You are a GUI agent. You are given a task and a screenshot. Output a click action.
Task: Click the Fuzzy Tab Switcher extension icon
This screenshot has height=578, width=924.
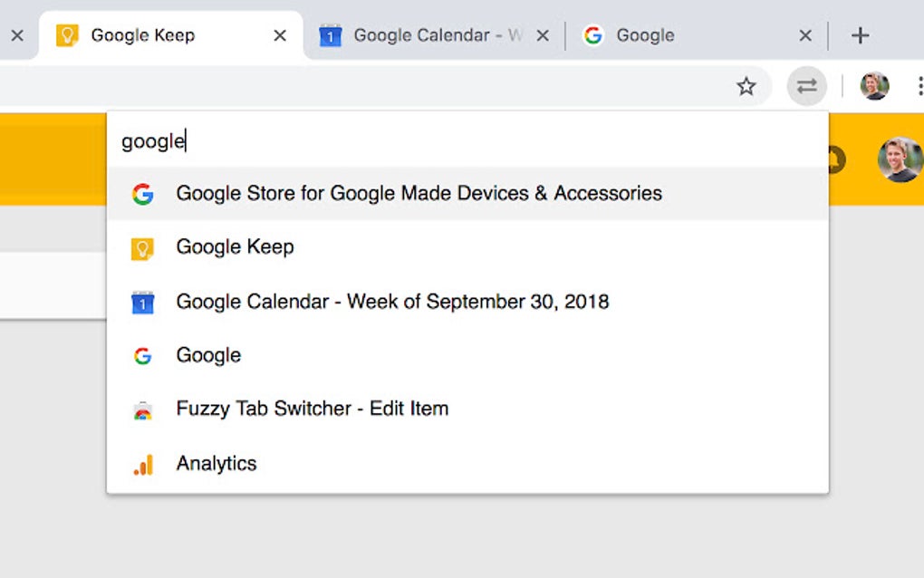[x=806, y=86]
